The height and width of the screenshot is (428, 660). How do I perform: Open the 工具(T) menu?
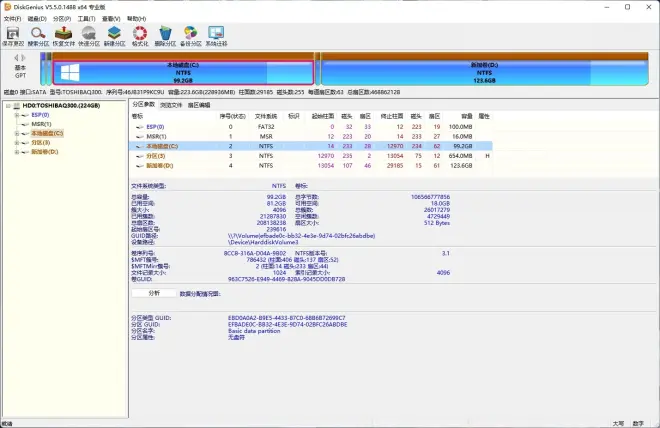86,19
